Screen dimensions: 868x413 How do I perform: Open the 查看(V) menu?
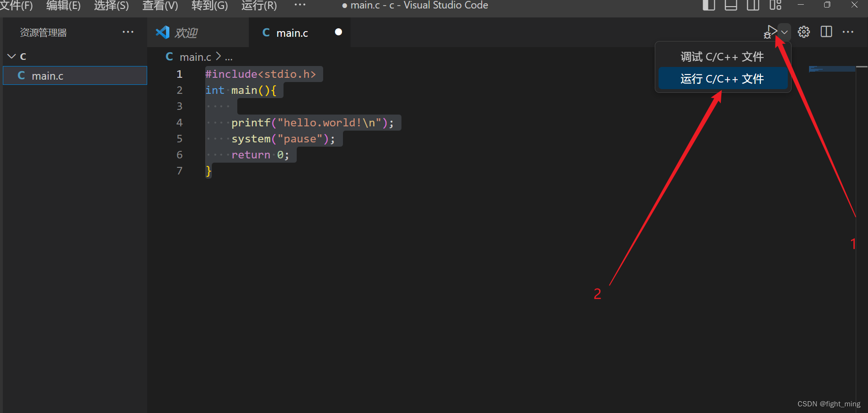point(160,6)
